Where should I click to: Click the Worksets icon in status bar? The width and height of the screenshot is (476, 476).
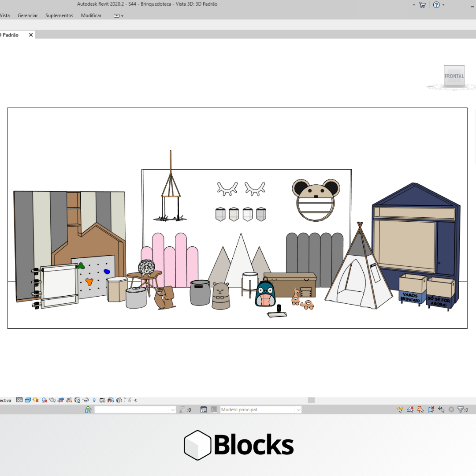(88, 409)
